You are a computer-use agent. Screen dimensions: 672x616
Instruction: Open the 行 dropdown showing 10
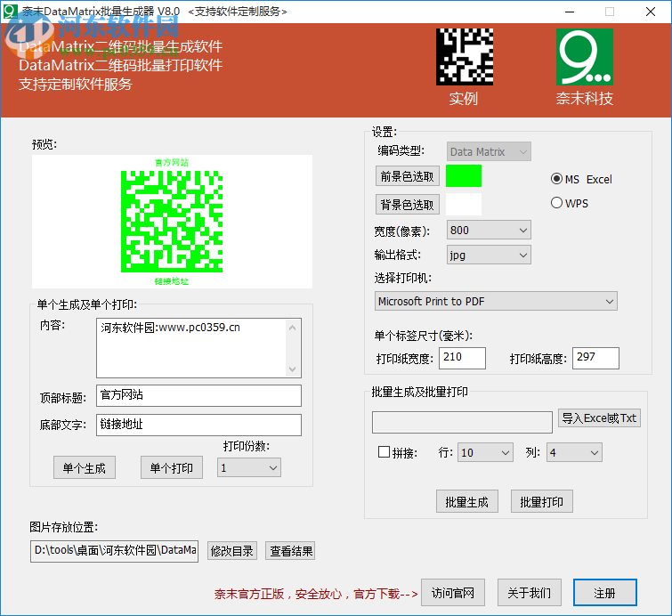pyautogui.click(x=486, y=453)
